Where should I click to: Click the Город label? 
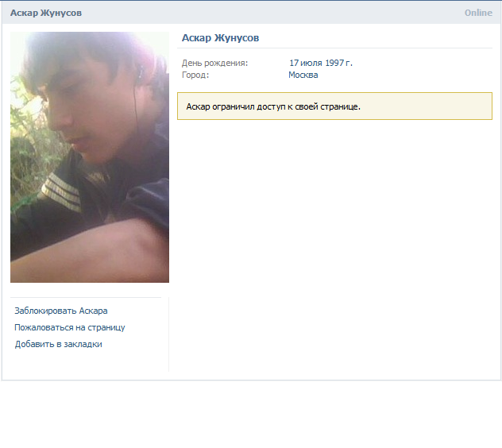coord(195,75)
